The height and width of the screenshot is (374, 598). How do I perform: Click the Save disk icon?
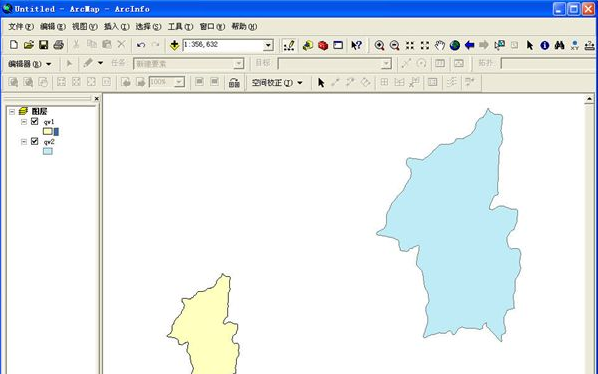point(43,45)
